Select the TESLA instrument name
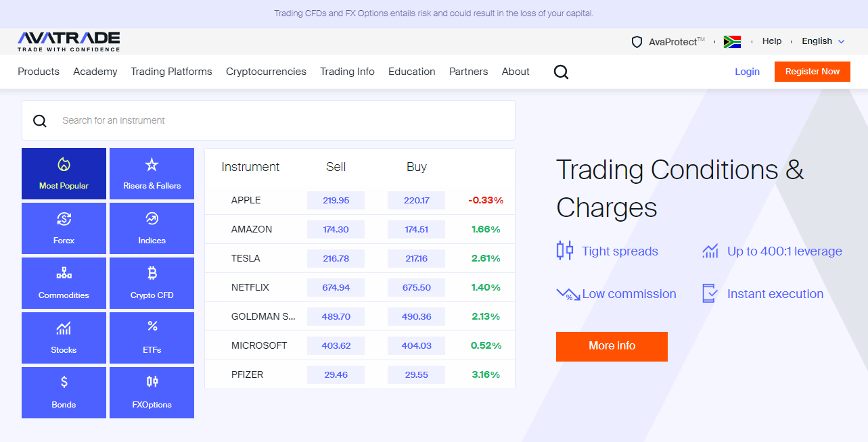Viewport: 868px width, 442px height. point(246,258)
